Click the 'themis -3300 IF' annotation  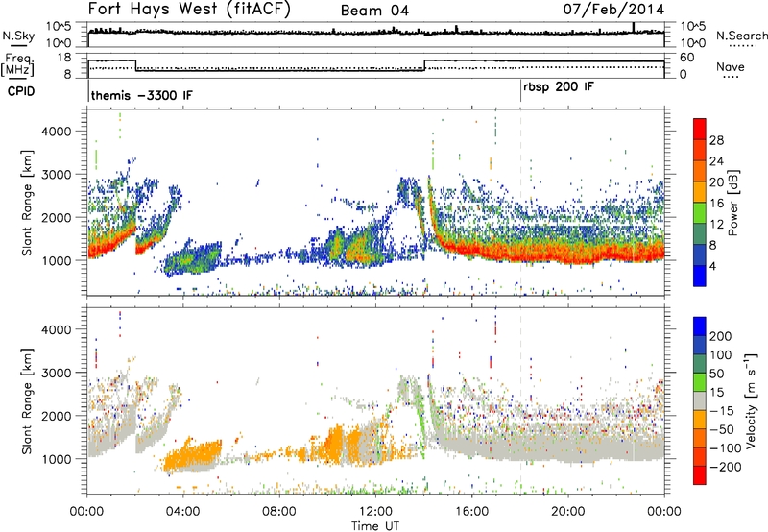[142, 95]
